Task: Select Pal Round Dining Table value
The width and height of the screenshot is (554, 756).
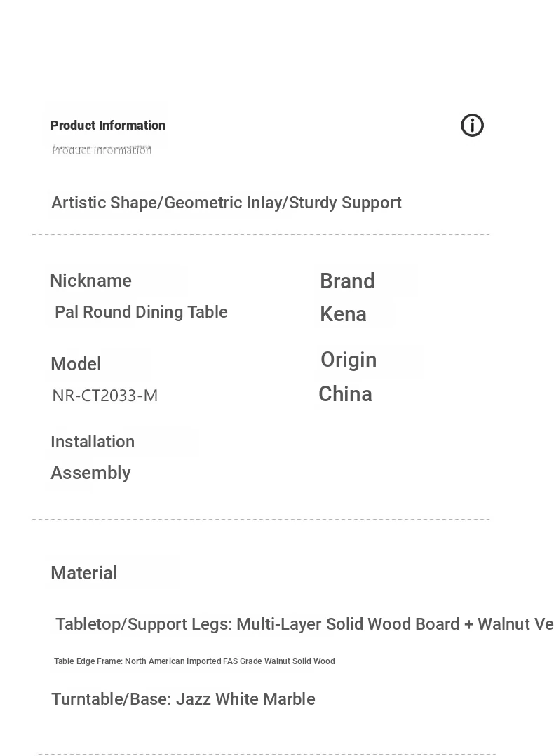Action: click(x=141, y=312)
